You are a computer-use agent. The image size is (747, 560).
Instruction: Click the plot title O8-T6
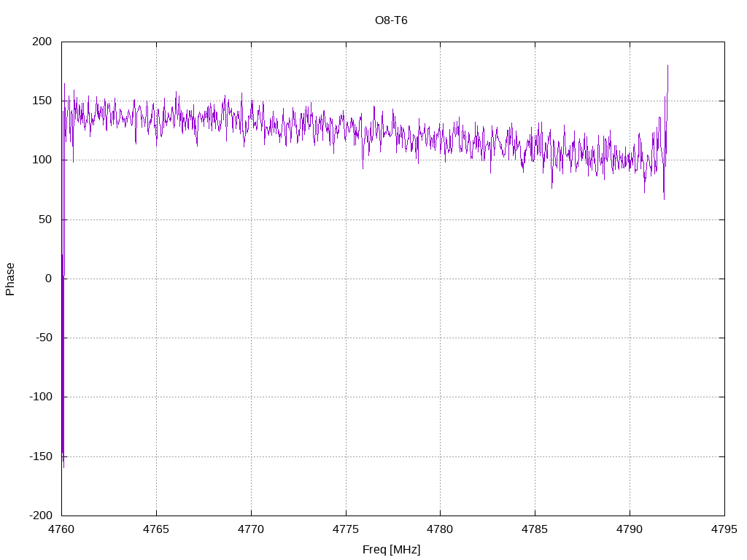pos(391,20)
